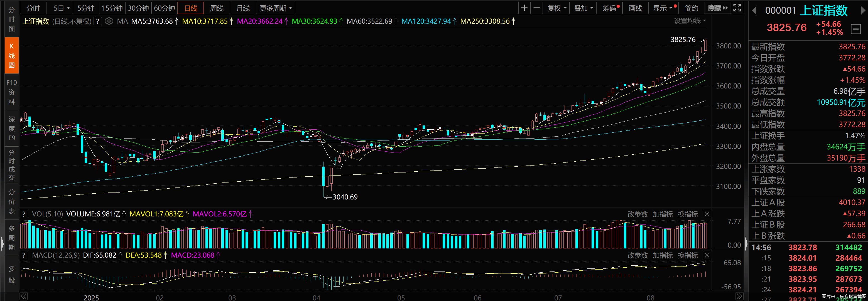
Task: Click help question mark beside 上证指数
Action: pos(97,21)
